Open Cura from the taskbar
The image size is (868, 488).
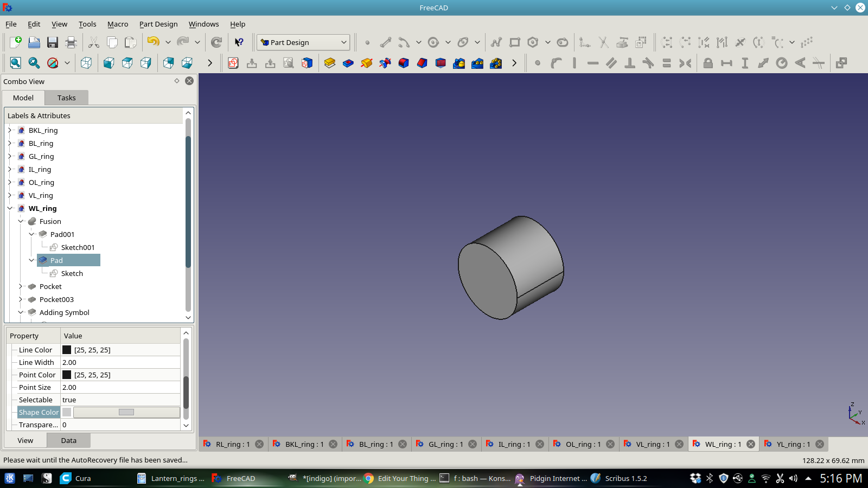click(75, 478)
